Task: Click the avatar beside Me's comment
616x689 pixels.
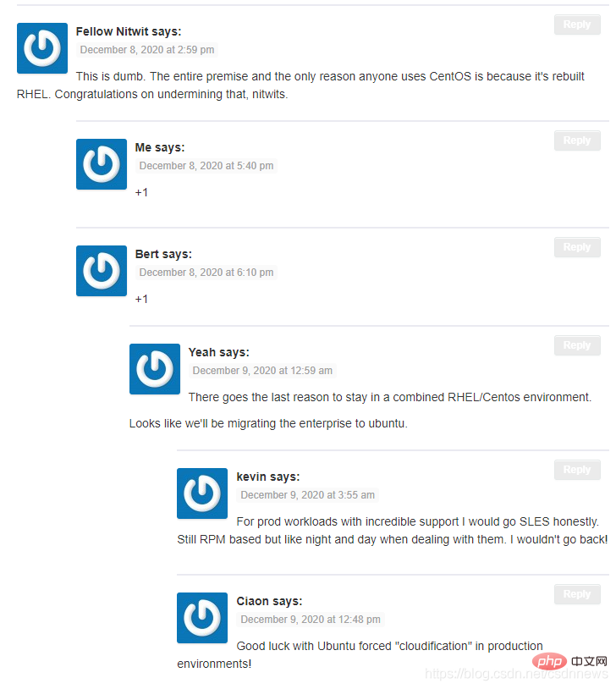Action: [102, 164]
